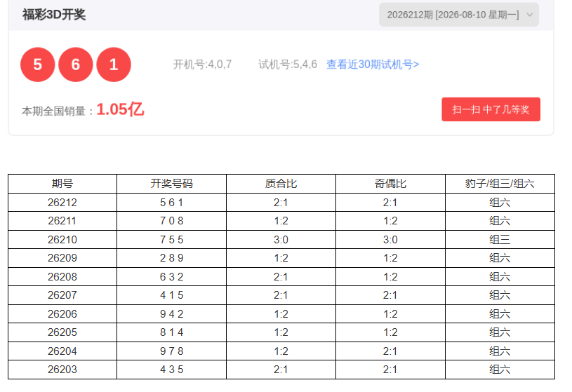Click winning number 5 6 1 in table
The image size is (572, 392).
[x=171, y=203]
